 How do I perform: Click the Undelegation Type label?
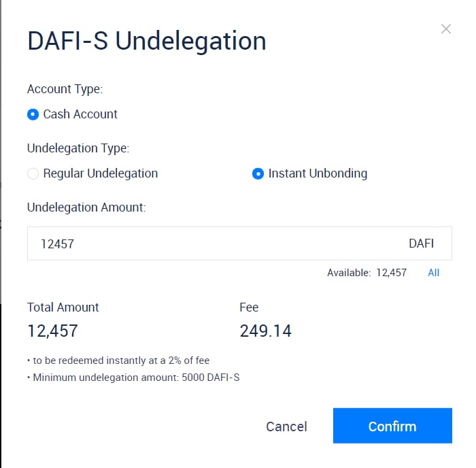tap(78, 148)
